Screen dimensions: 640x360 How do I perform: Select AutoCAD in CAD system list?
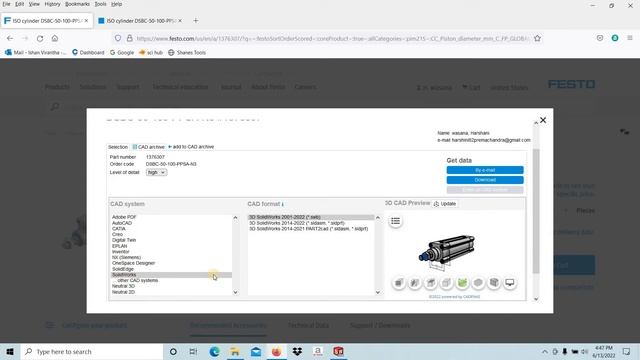pos(122,223)
